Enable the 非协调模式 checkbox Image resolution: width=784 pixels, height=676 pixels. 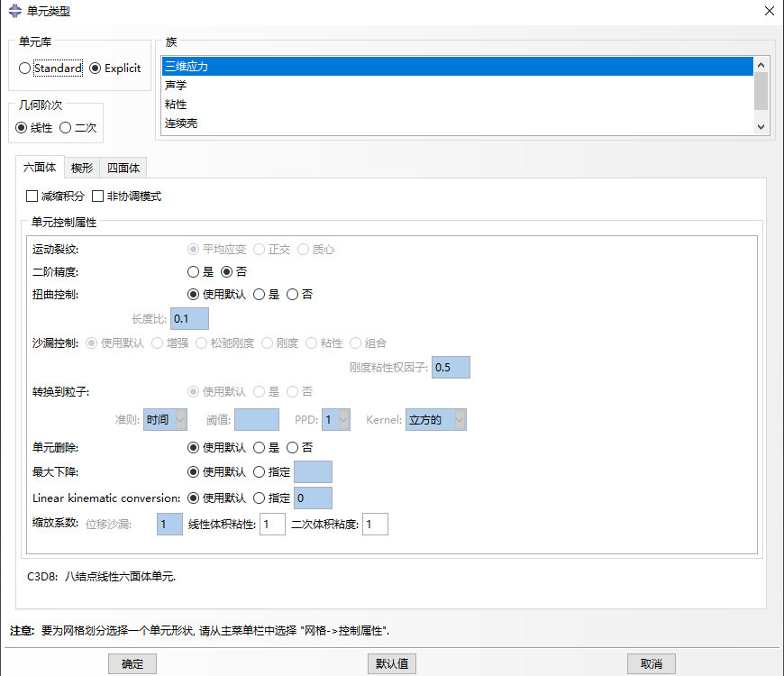pos(98,196)
